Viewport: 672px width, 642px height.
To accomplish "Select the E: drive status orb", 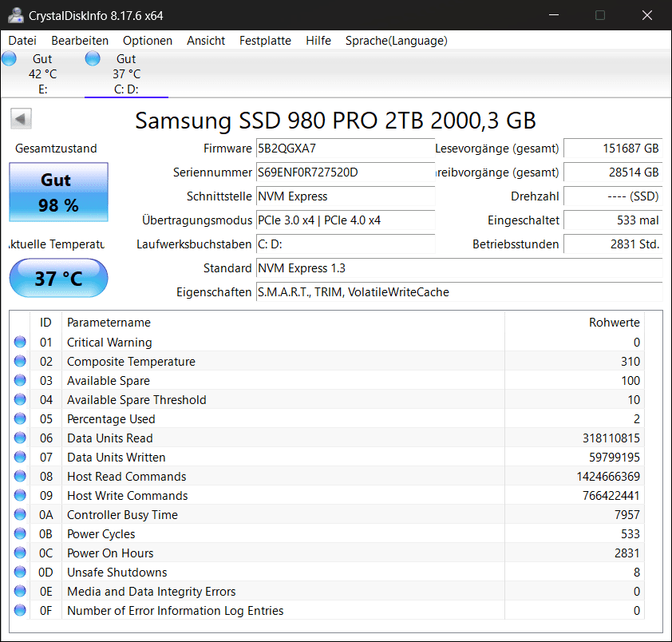I will 9,58.
